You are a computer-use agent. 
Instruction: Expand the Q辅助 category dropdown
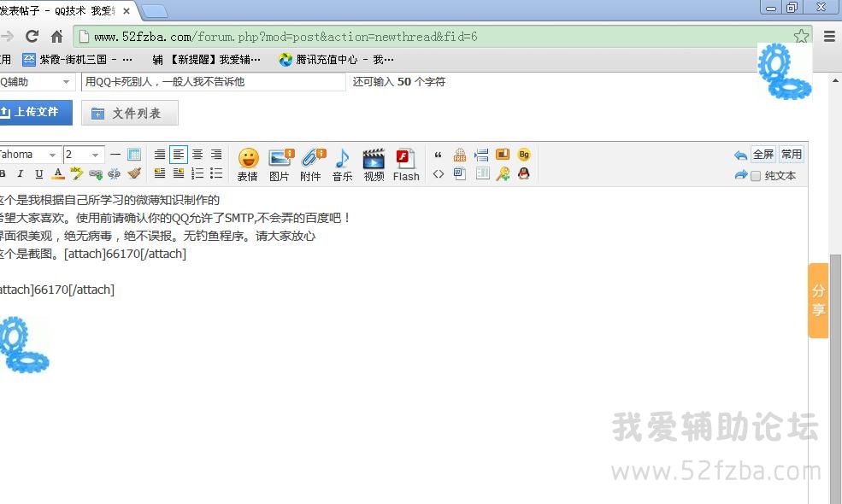[37, 82]
